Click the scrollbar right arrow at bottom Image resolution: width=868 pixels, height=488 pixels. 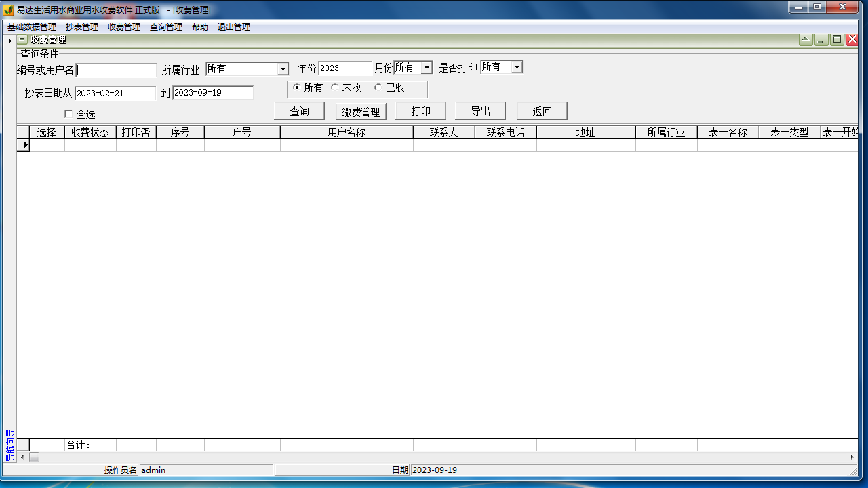pyautogui.click(x=852, y=457)
